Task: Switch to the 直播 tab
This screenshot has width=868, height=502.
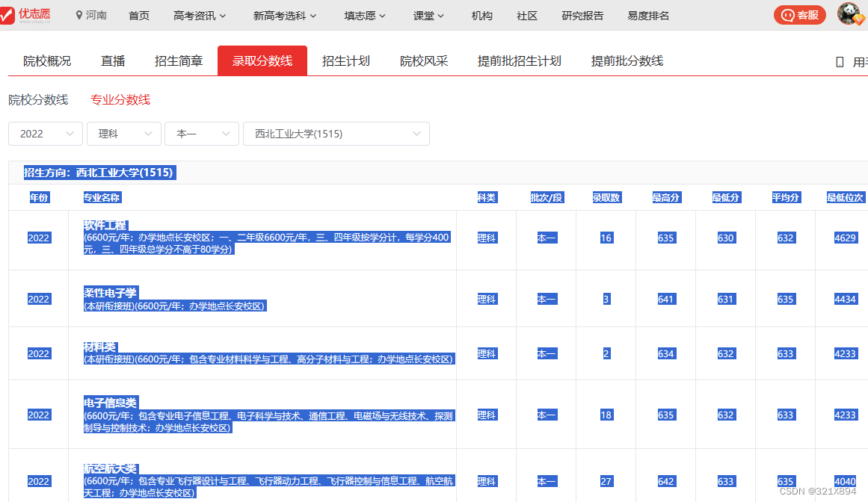Action: [113, 61]
